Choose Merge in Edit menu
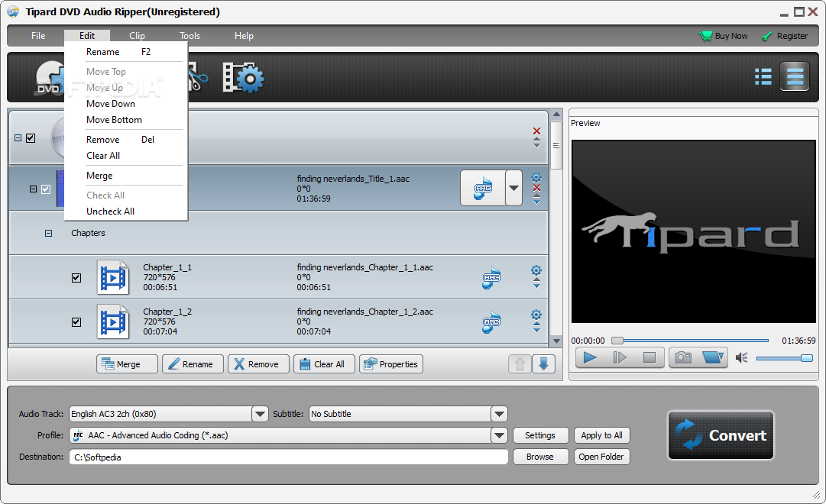 [x=126, y=176]
